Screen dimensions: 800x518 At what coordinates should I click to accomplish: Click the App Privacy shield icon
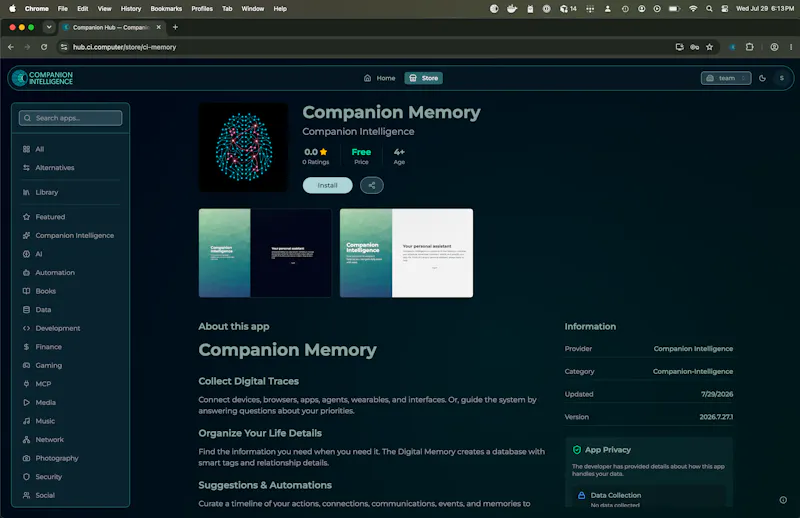577,450
